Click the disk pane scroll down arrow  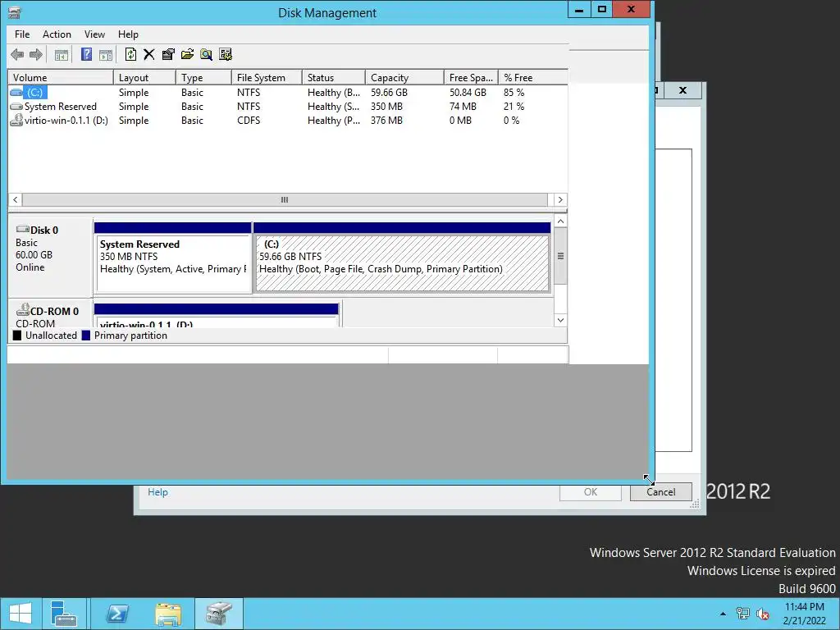click(x=560, y=321)
